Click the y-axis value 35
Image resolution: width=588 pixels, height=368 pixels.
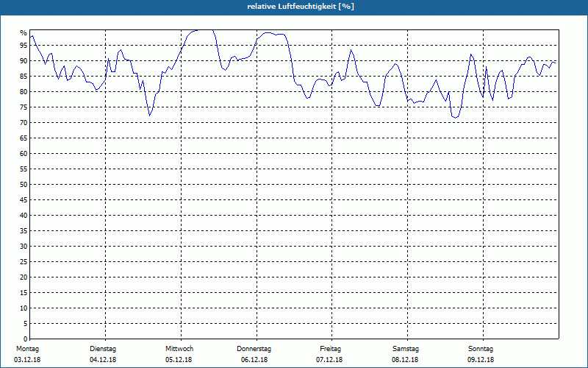click(24, 231)
